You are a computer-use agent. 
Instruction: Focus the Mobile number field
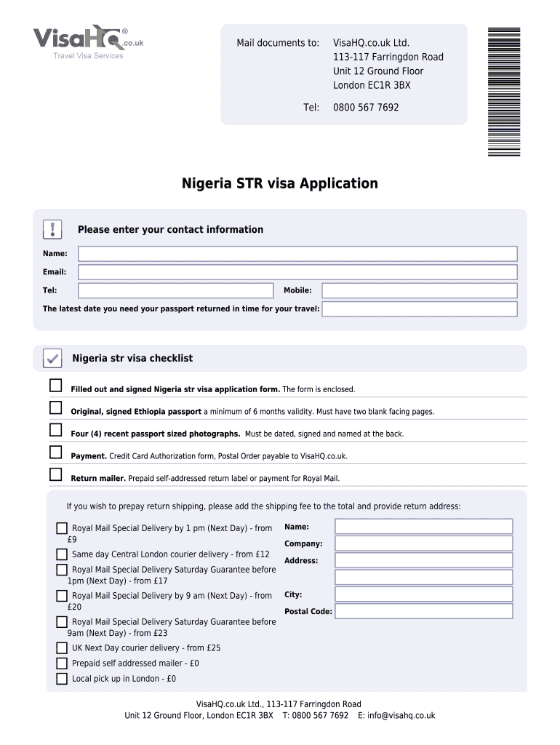tap(420, 290)
